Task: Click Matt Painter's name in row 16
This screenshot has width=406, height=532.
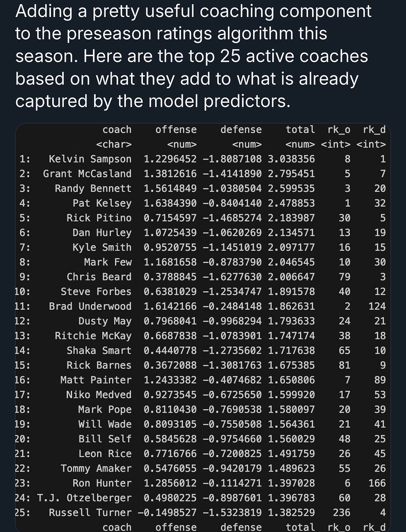Action: pyautogui.click(x=96, y=380)
